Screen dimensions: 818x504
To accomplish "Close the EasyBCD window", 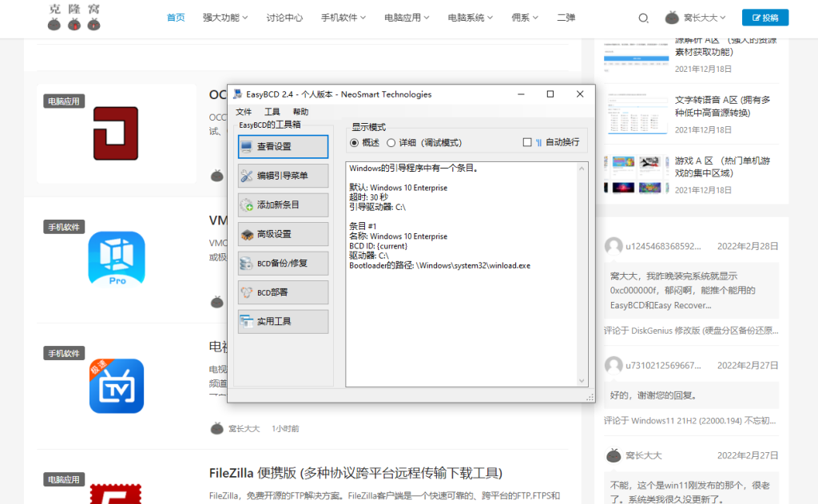I will coord(580,94).
